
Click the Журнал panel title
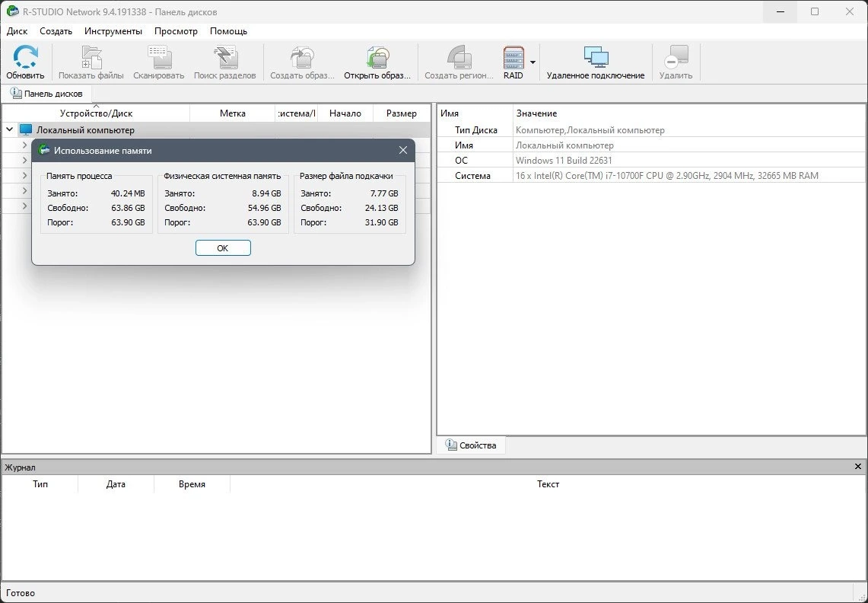click(x=20, y=467)
